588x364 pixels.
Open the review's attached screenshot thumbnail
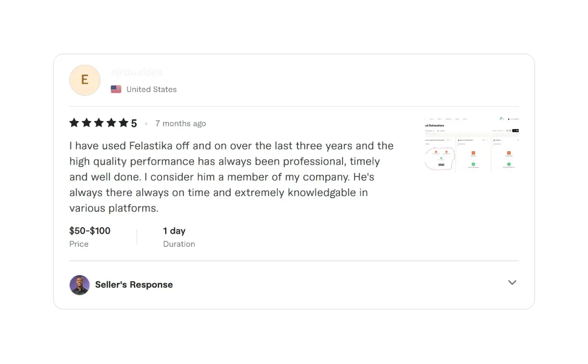pyautogui.click(x=472, y=145)
